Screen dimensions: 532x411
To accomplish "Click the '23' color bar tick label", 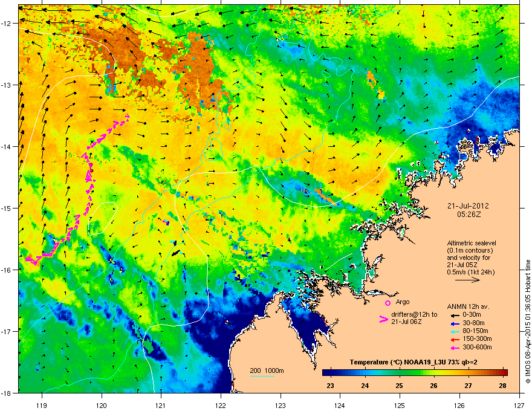I will point(330,386).
